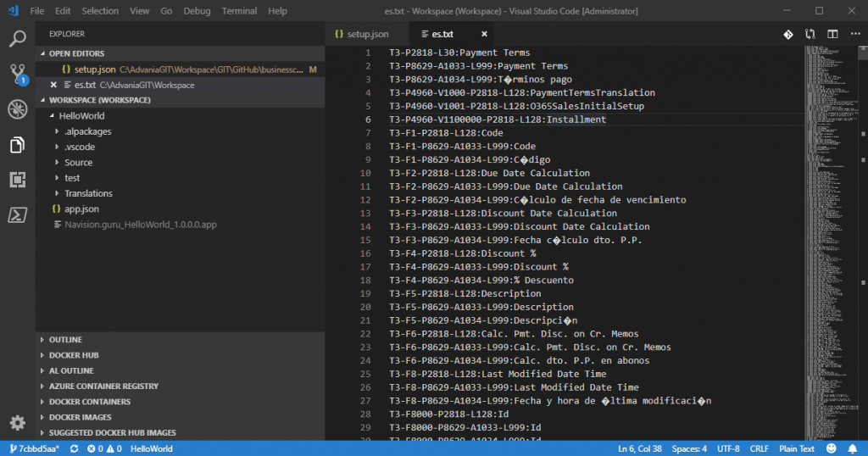868x456 pixels.
Task: Open the Terminal menu
Action: coord(239,11)
